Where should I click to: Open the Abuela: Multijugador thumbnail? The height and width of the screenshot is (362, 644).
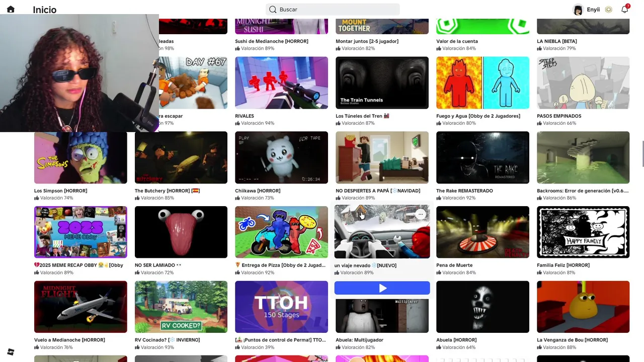click(382, 315)
